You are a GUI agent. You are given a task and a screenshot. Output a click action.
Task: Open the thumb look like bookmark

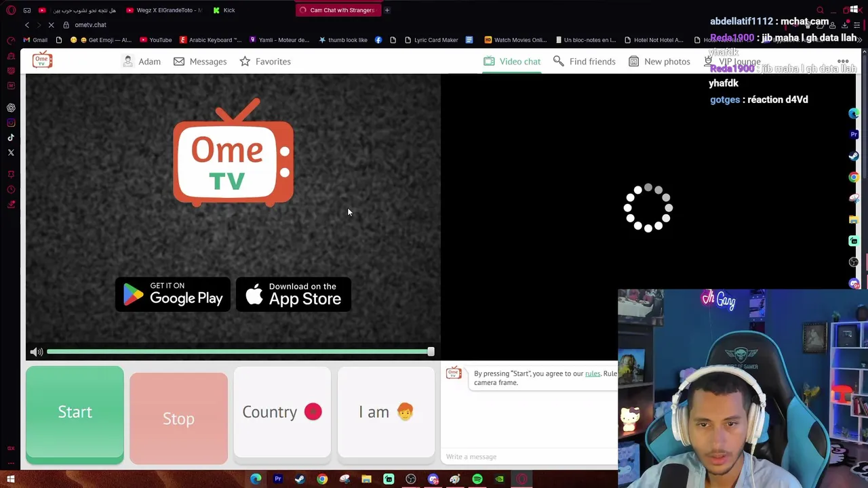tap(343, 40)
